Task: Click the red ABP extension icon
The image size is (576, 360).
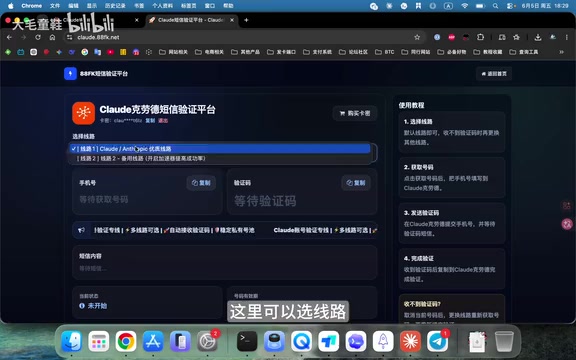Action: coord(451,37)
